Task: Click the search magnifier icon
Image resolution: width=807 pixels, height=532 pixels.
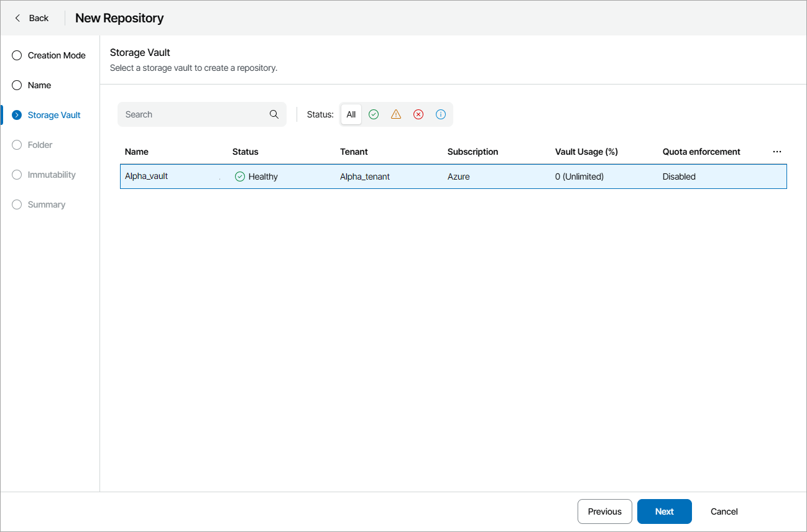Action: point(274,114)
